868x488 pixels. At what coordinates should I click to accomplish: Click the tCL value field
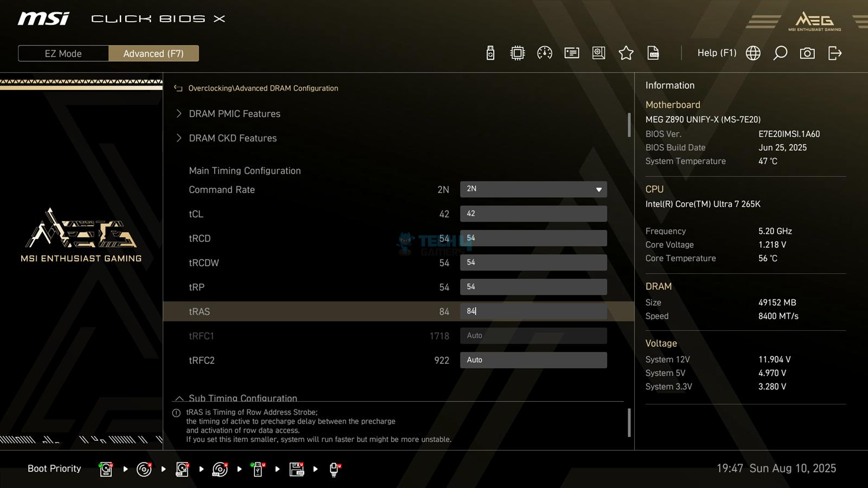pyautogui.click(x=533, y=214)
